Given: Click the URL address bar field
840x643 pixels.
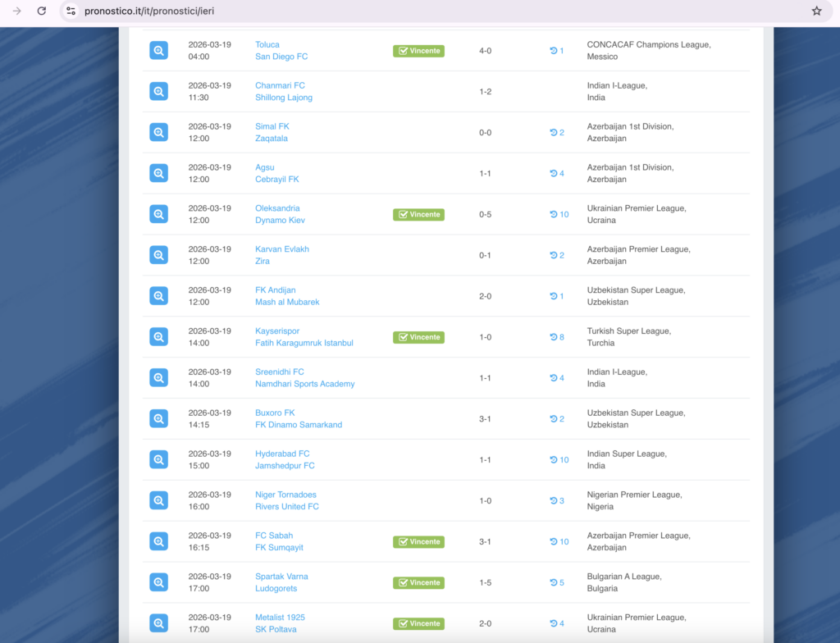Looking at the screenshot, I should (x=410, y=11).
